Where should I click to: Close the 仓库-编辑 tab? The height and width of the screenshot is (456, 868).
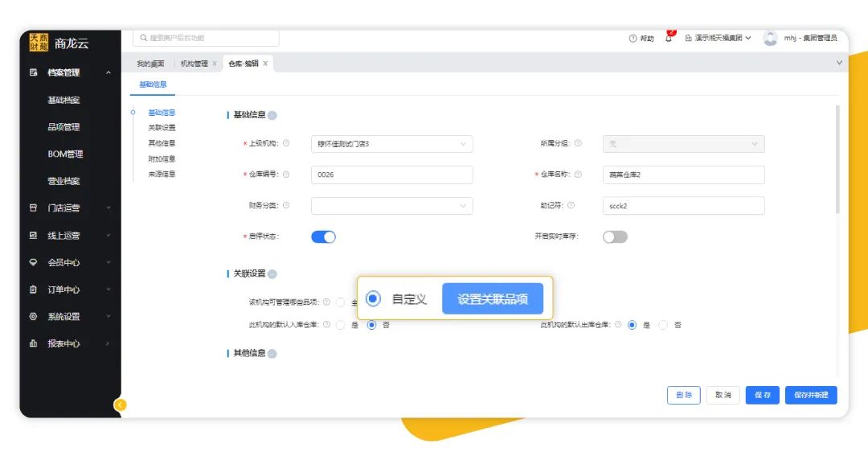(x=265, y=64)
